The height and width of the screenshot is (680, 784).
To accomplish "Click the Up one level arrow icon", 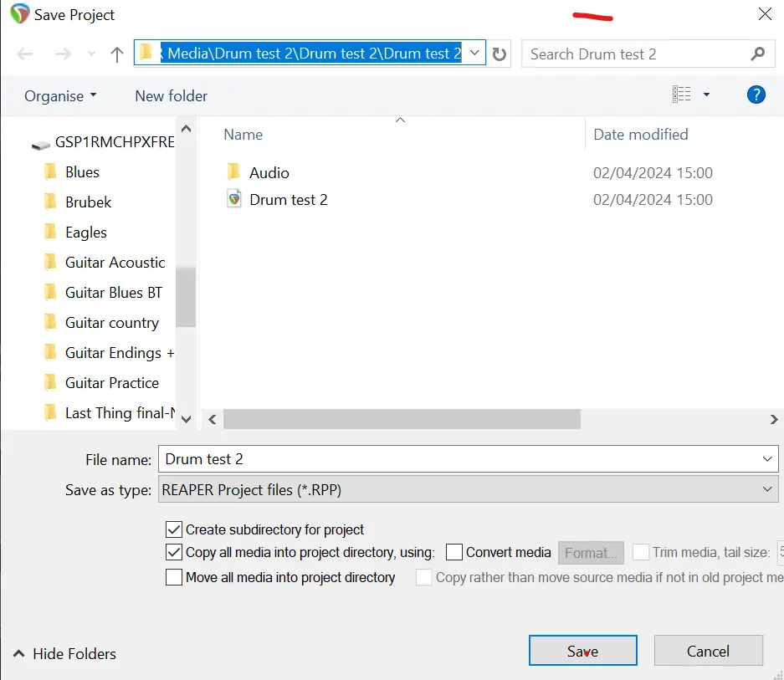I will pos(117,54).
